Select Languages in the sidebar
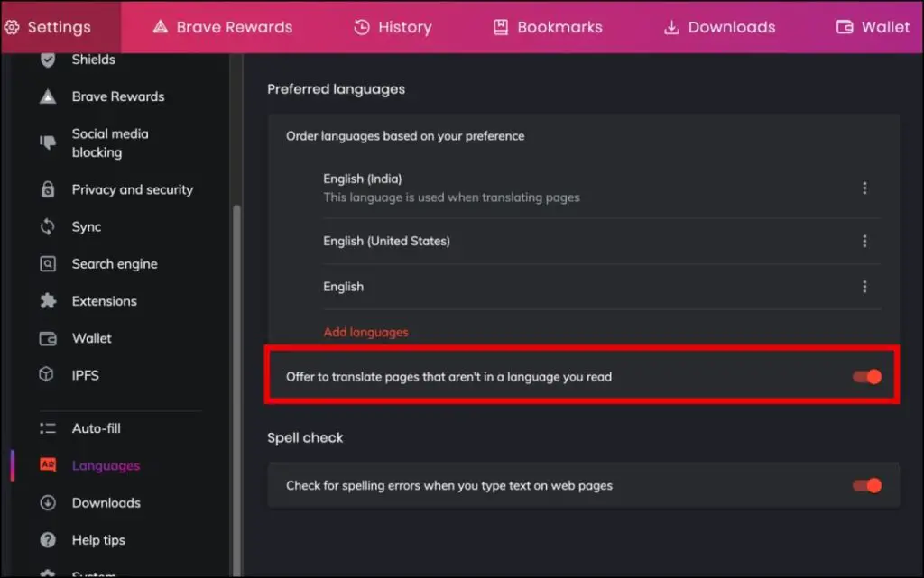This screenshot has height=578, width=924. [x=106, y=465]
